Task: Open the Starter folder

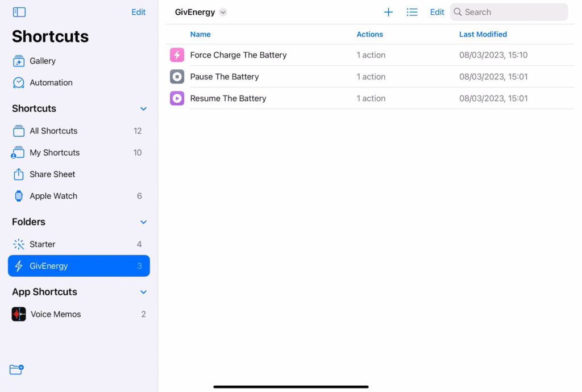Action: [78, 244]
